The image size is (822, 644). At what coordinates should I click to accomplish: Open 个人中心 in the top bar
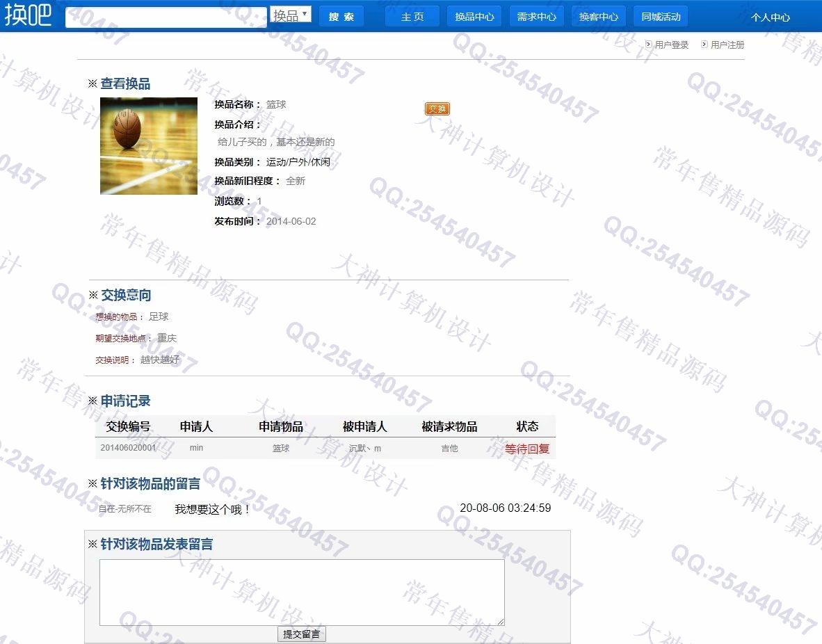(770, 17)
